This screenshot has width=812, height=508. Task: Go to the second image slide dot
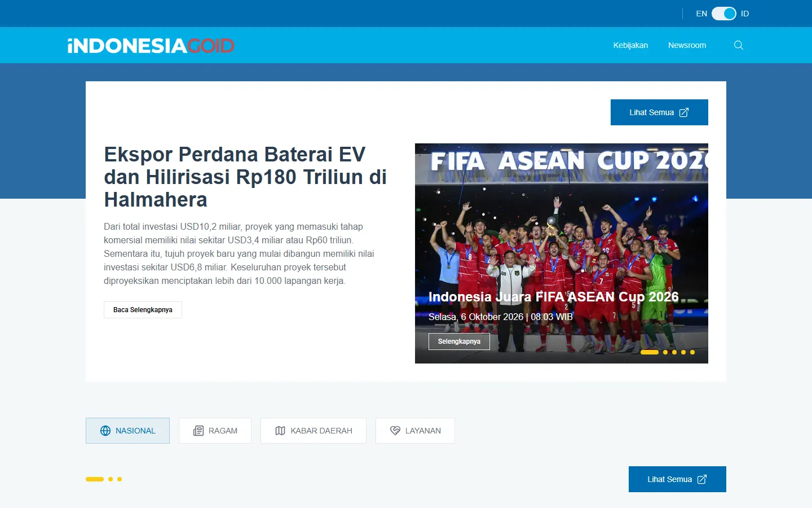pyautogui.click(x=665, y=352)
